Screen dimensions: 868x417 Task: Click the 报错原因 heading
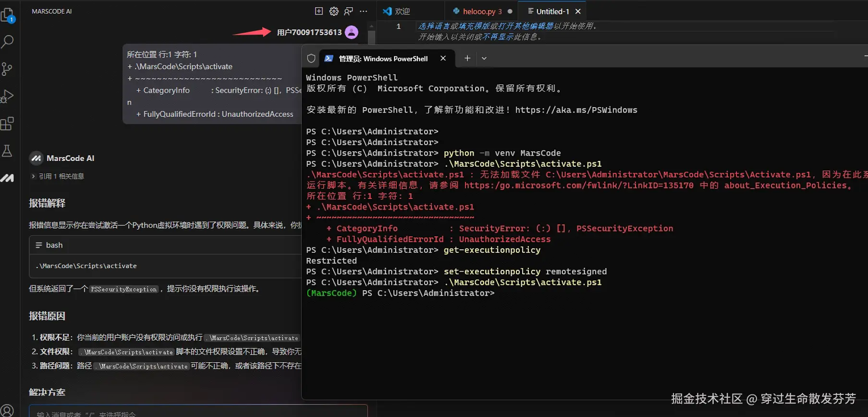point(47,316)
